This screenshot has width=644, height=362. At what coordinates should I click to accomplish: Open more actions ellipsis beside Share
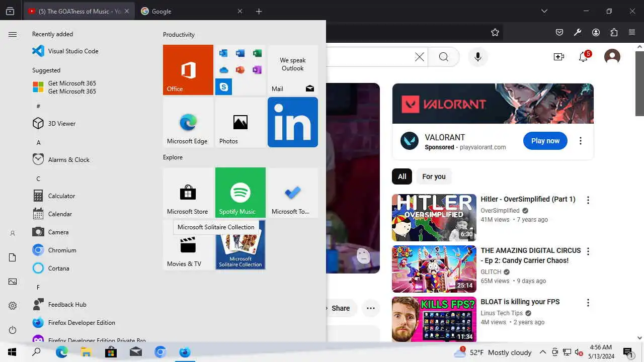point(371,308)
